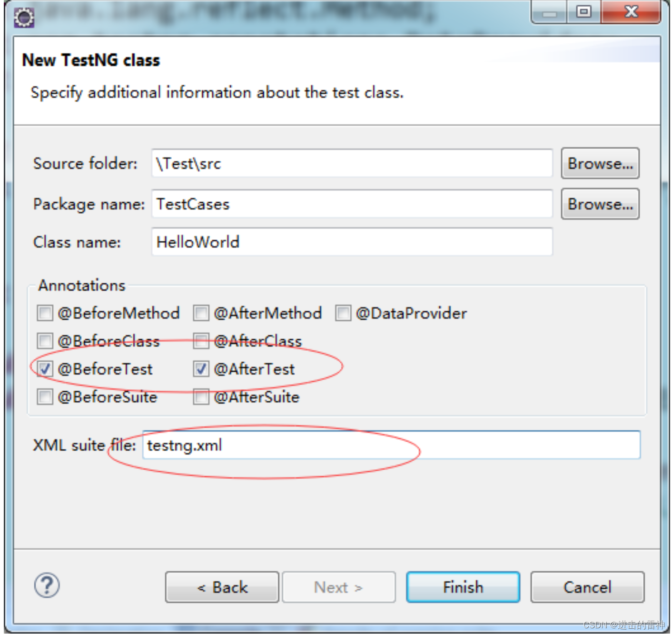
Task: Enable the @AfterClass annotation
Action: pyautogui.click(x=201, y=341)
